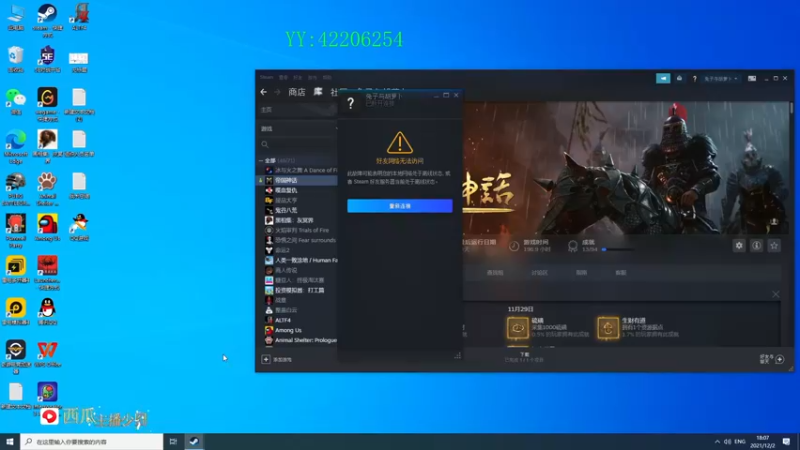The width and height of the screenshot is (800, 450).
Task: Open the Among Us desktop shortcut
Action: click(x=47, y=228)
